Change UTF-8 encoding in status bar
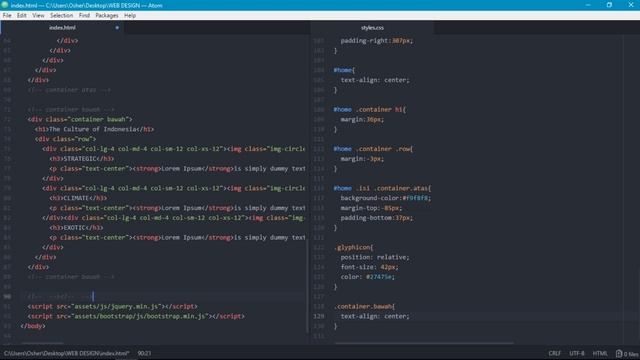 point(577,353)
